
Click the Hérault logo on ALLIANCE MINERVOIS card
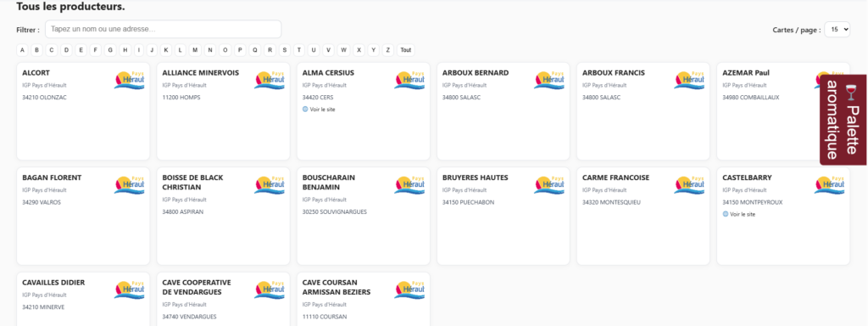click(270, 80)
